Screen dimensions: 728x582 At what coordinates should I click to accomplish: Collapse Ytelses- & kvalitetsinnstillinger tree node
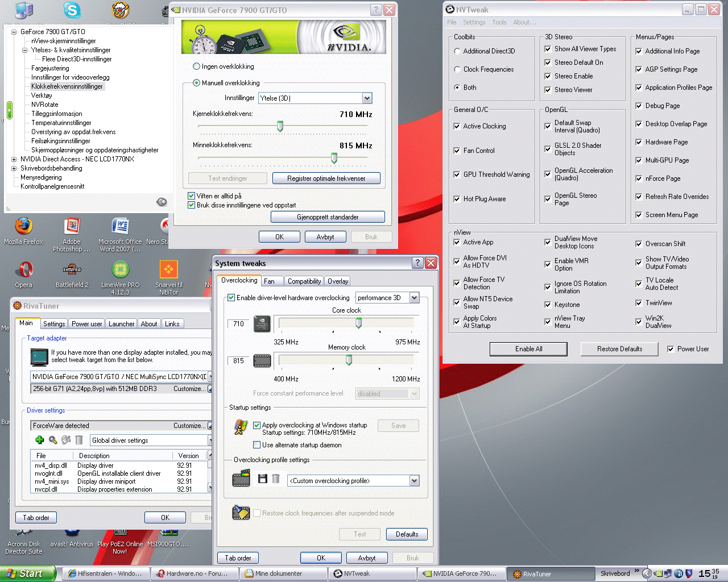tap(25, 50)
